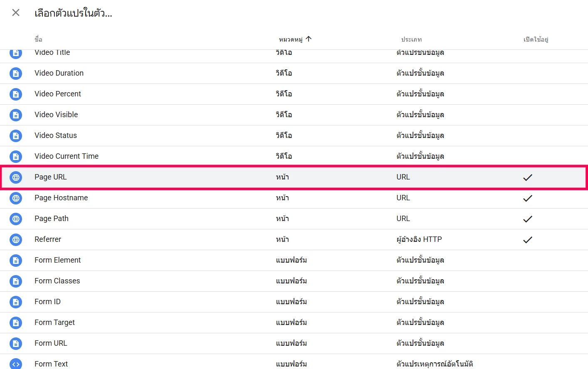Screen dimensions: 588x369
Task: Sort by the ประเภท column header
Action: (411, 39)
